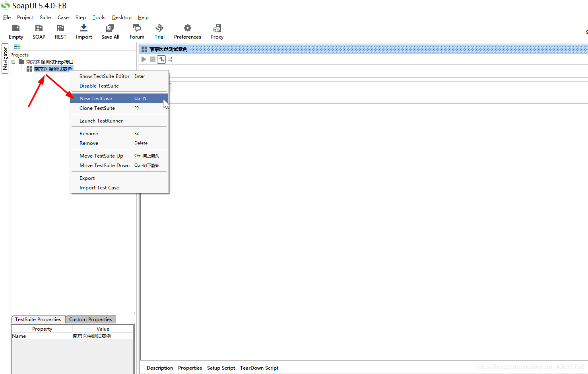Click the Property column header
The height and width of the screenshot is (374, 588).
(42, 329)
